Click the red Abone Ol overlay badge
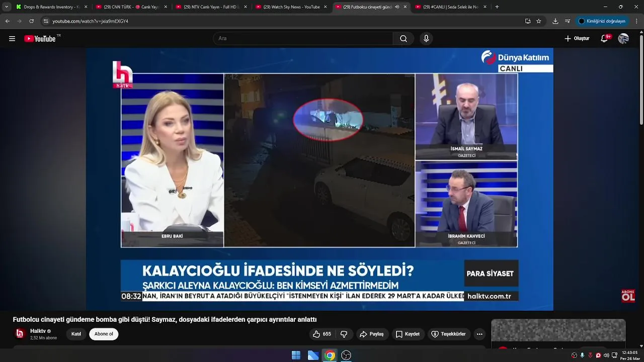 [x=628, y=296]
